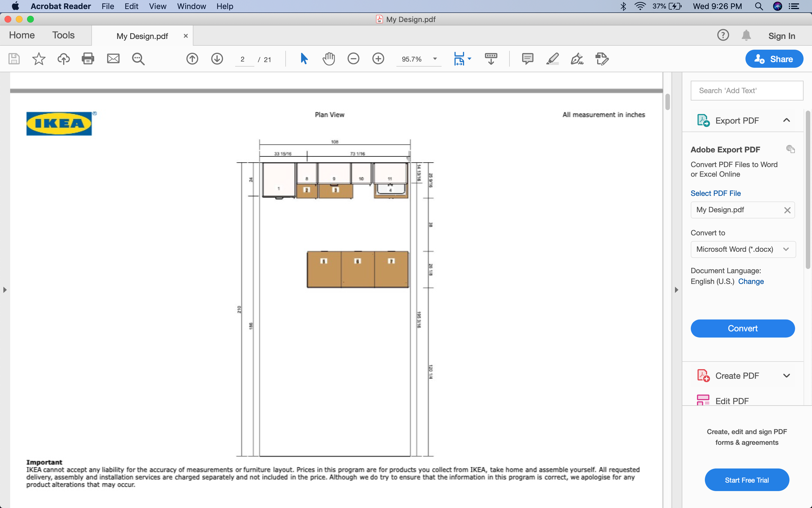Activate the hand pan tool
This screenshot has height=508, width=812.
coord(329,59)
